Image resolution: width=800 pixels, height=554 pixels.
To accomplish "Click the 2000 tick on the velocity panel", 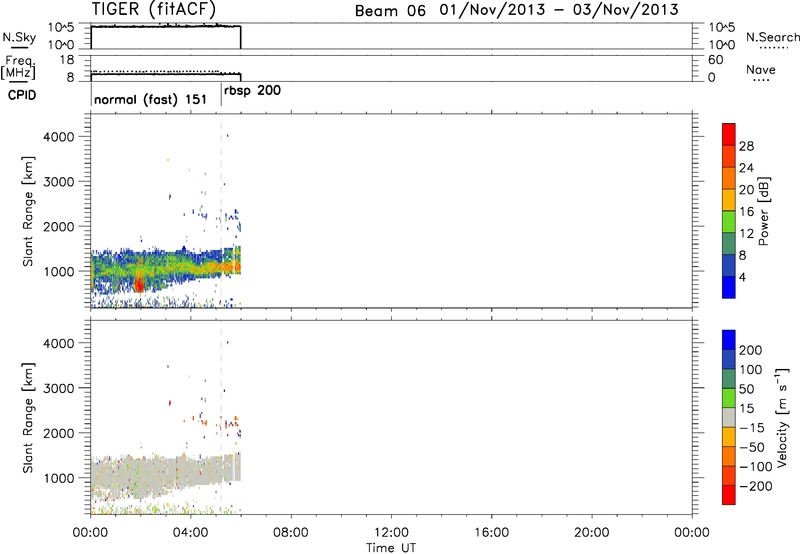I will click(x=59, y=433).
